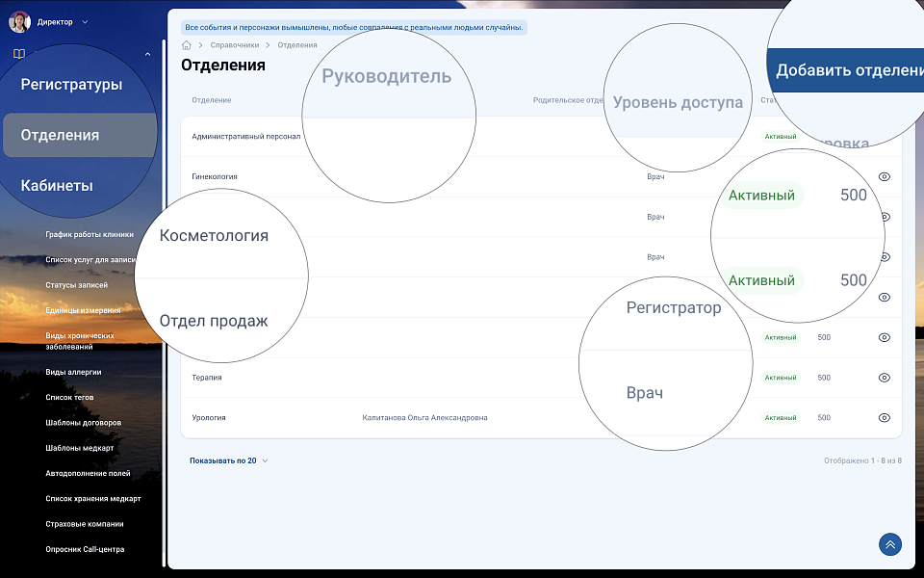Image resolution: width=924 pixels, height=578 pixels.
Task: Open 'График работы клиники' in the sidebar
Action: [90, 234]
